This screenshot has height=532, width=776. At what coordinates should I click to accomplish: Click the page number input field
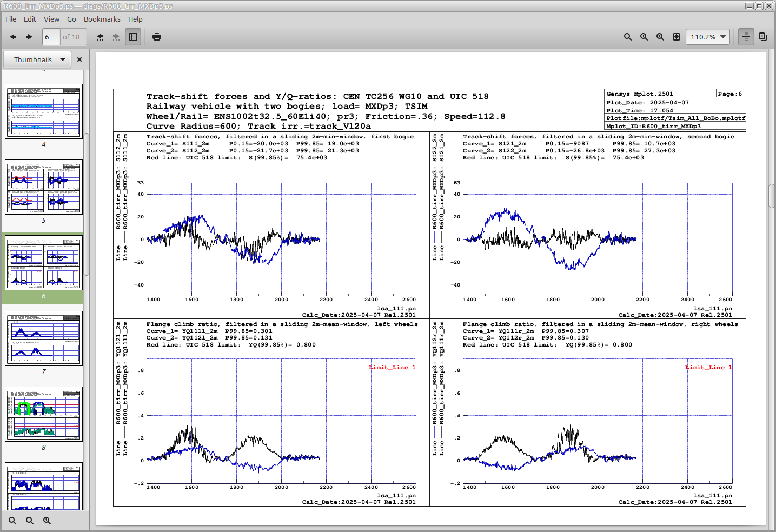(x=51, y=37)
